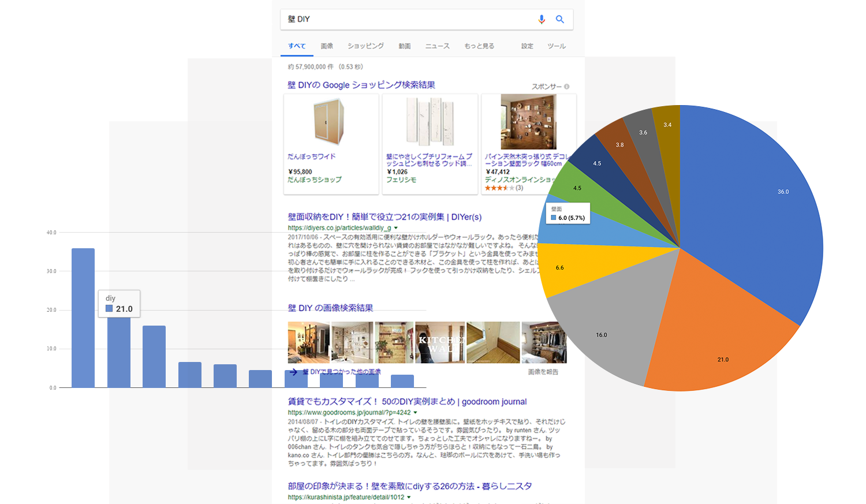Expand the green arrow next to diyers.co.jp URL
Screen dimensions: 866x504
point(396,228)
